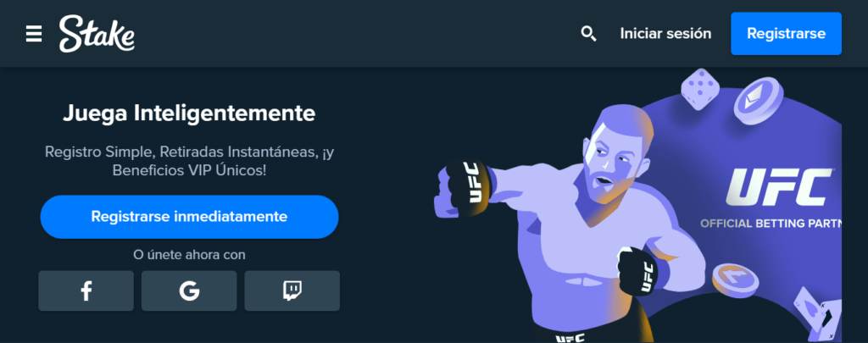Click the Registrarse button in header
868x343 pixels.
(x=786, y=34)
